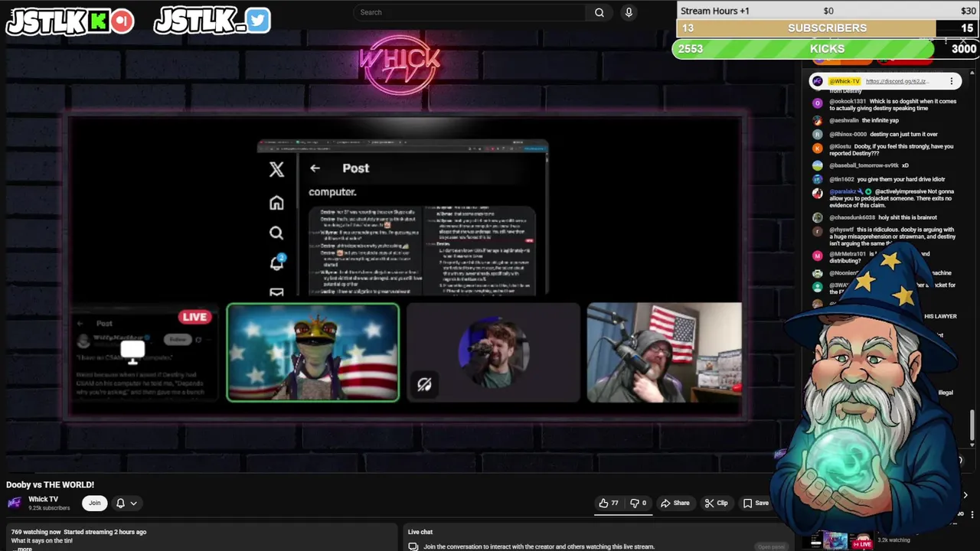Open X notifications bell with badge

276,262
